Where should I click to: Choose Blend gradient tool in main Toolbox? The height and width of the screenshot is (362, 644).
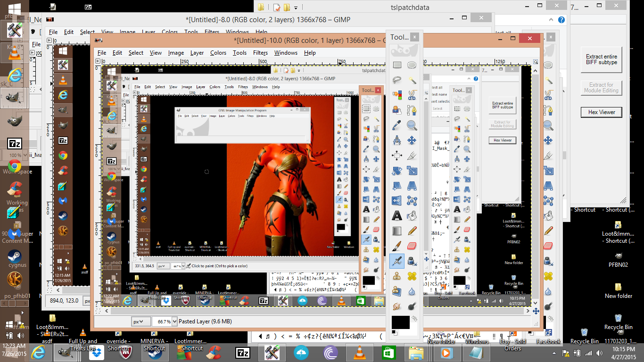click(397, 231)
